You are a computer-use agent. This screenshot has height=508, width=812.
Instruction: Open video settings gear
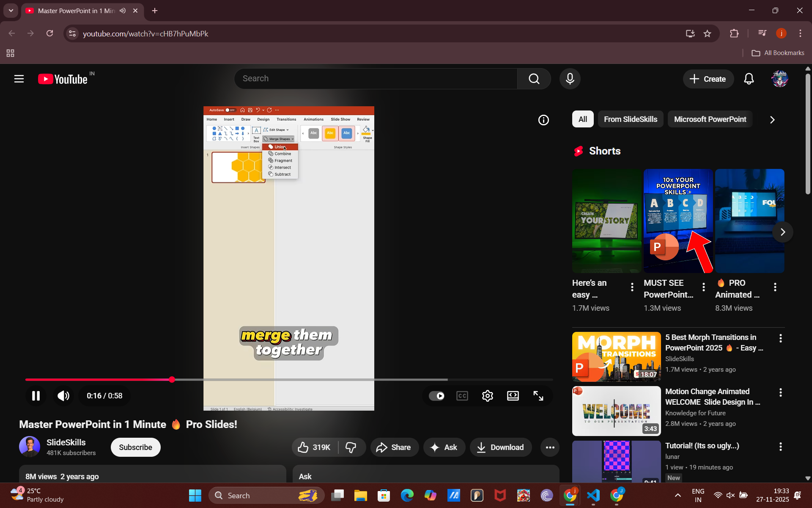tap(487, 396)
